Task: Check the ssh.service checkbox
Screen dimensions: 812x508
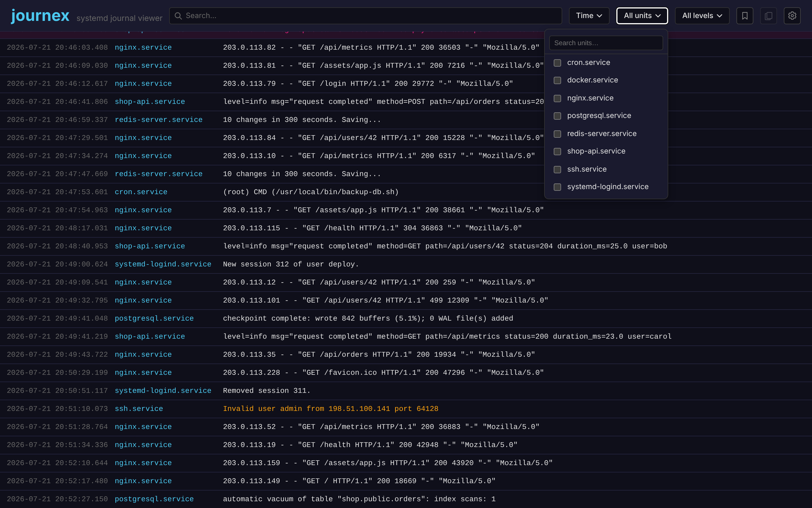Action: (557, 170)
